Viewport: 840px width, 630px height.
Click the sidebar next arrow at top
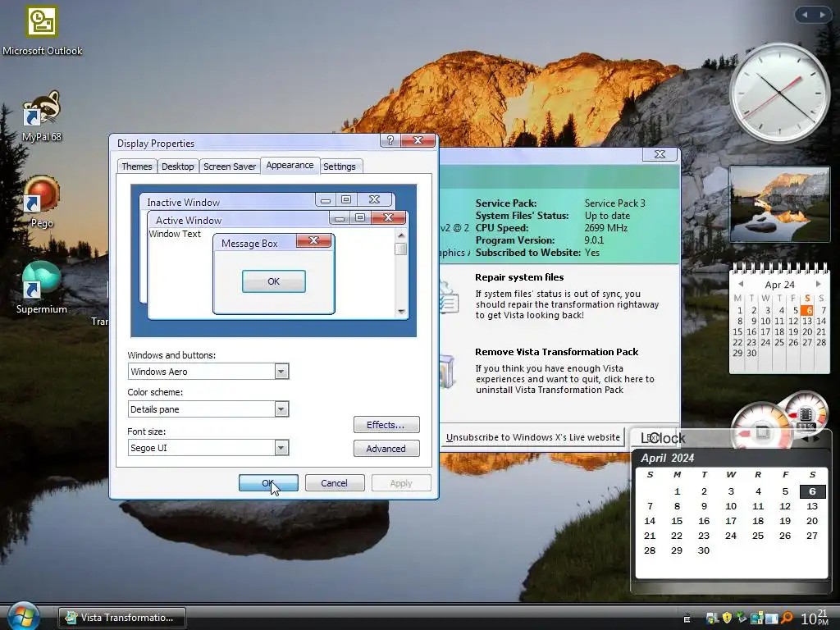(x=822, y=15)
